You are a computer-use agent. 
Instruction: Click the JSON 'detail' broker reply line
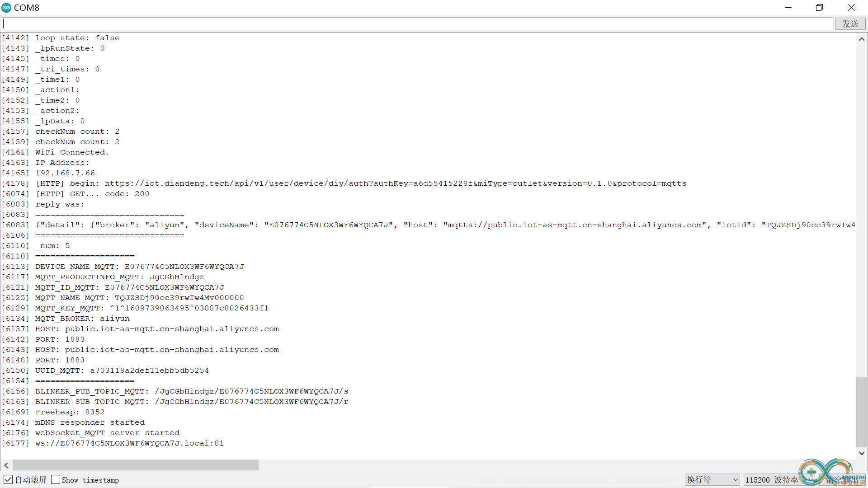(428, 225)
